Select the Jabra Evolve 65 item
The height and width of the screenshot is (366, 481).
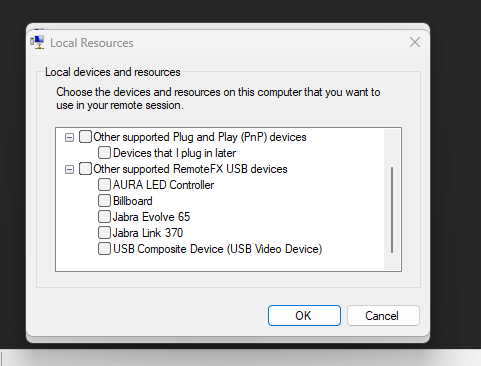(151, 217)
